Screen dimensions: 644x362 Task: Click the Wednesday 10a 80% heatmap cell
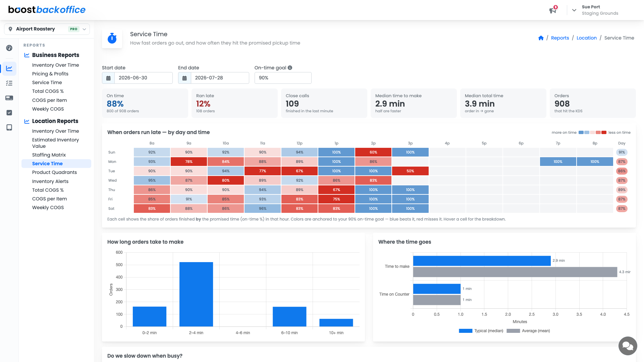pyautogui.click(x=226, y=181)
